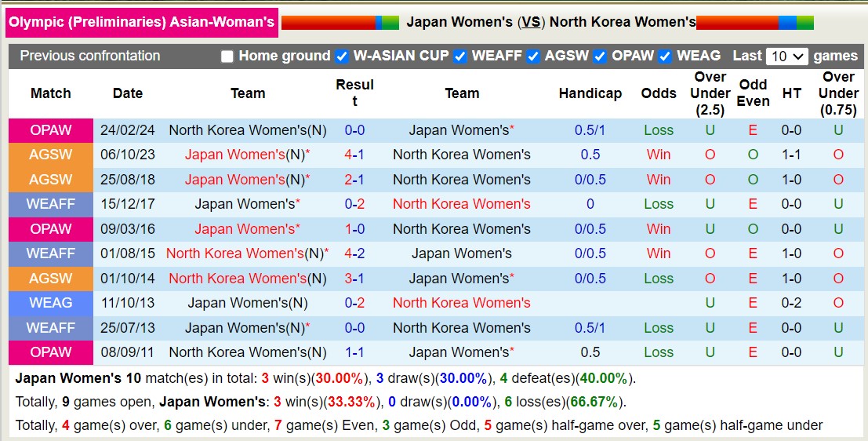The height and width of the screenshot is (441, 868).
Task: Click the Over Under (2.5) column header
Action: pyautogui.click(x=710, y=93)
